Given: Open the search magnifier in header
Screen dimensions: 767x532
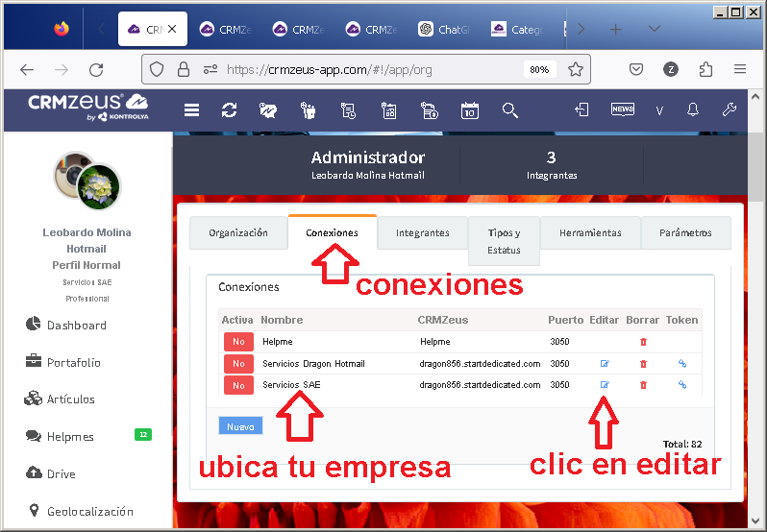Looking at the screenshot, I should (510, 110).
